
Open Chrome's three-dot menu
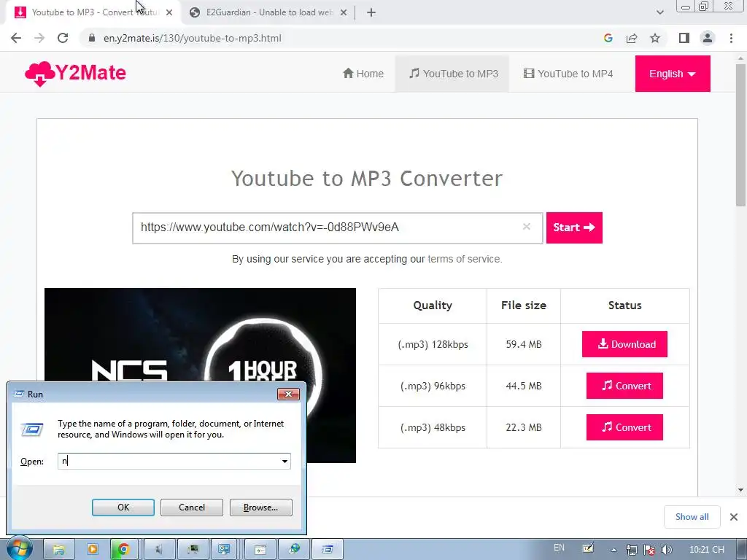pyautogui.click(x=731, y=38)
